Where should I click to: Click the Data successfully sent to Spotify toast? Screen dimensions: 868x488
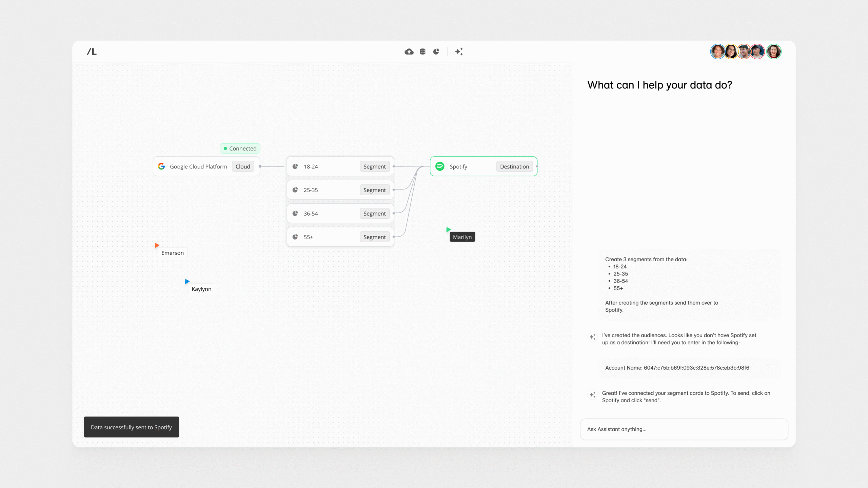point(132,427)
